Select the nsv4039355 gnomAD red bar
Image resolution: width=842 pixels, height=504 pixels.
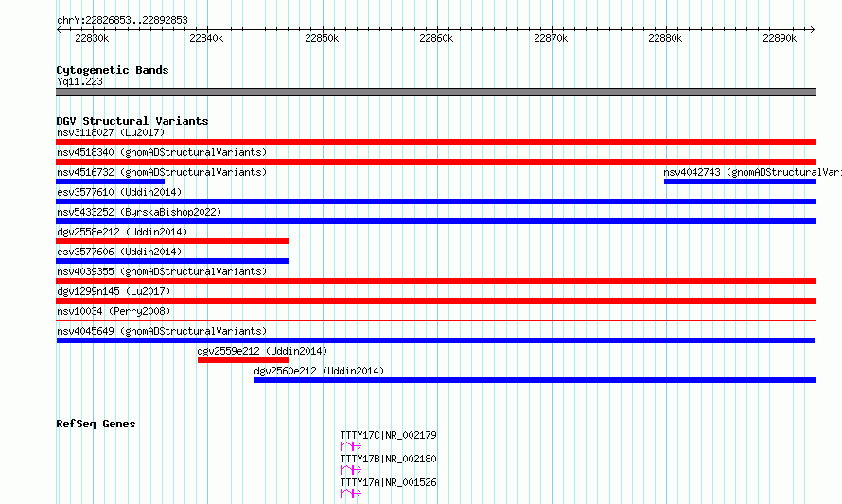pyautogui.click(x=435, y=281)
